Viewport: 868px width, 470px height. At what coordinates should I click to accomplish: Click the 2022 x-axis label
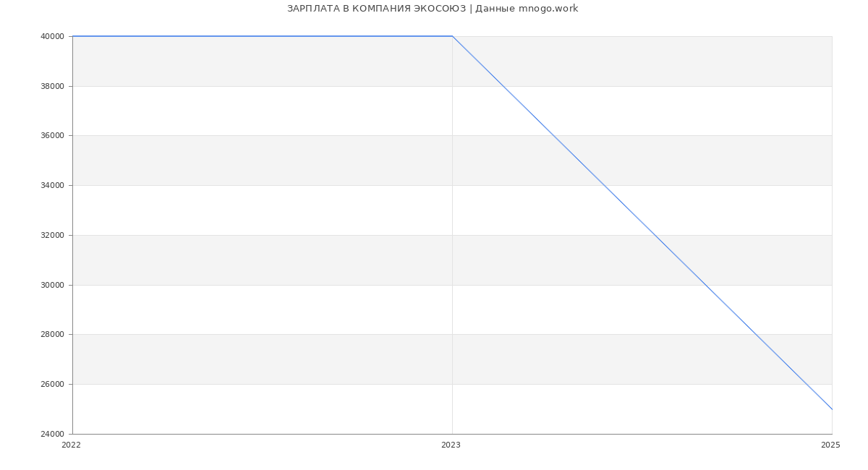pos(71,445)
